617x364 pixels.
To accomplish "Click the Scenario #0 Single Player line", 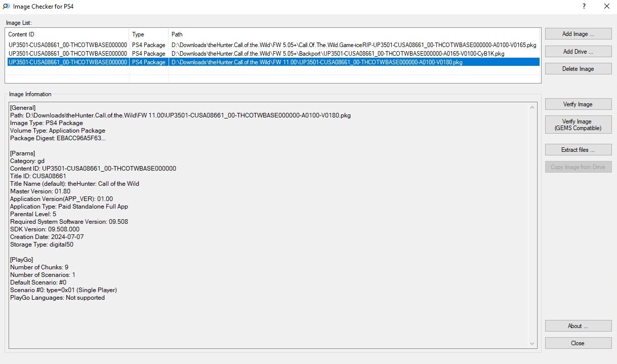I will (63, 290).
